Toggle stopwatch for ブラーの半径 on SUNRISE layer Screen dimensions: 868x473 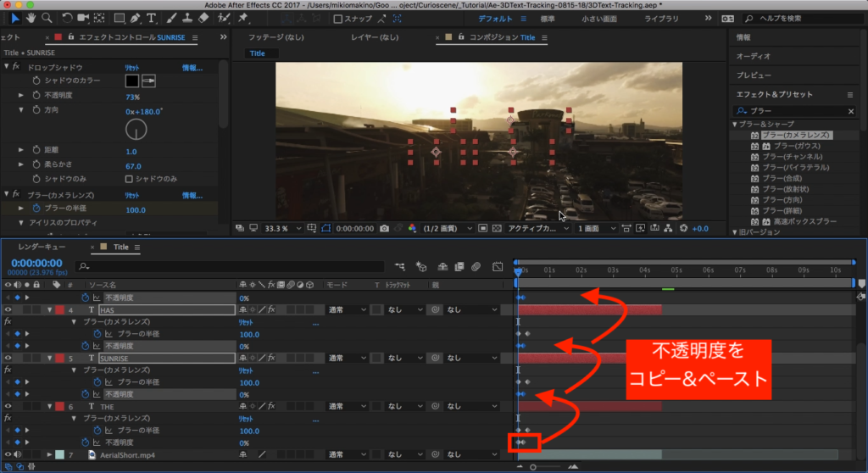(97, 382)
